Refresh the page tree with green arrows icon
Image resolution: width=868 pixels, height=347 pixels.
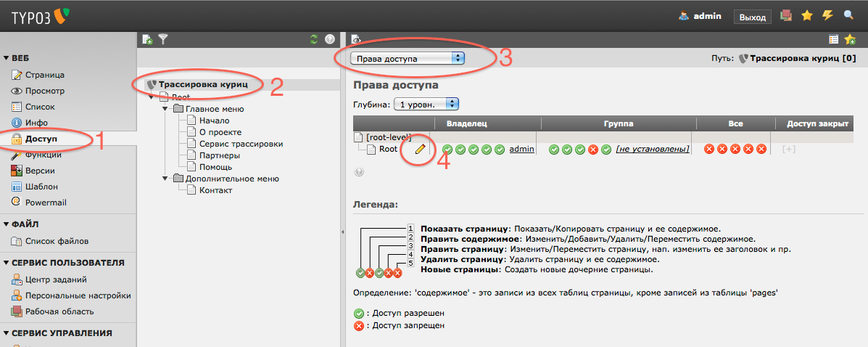314,40
